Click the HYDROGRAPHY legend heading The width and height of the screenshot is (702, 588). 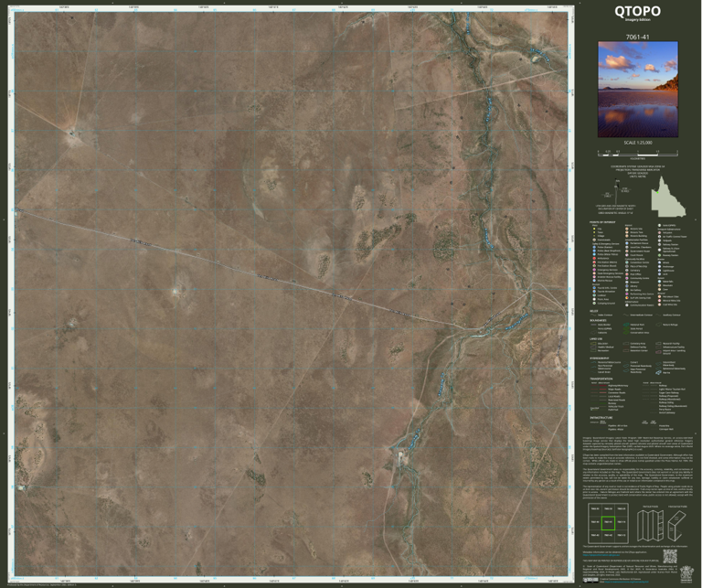point(599,358)
